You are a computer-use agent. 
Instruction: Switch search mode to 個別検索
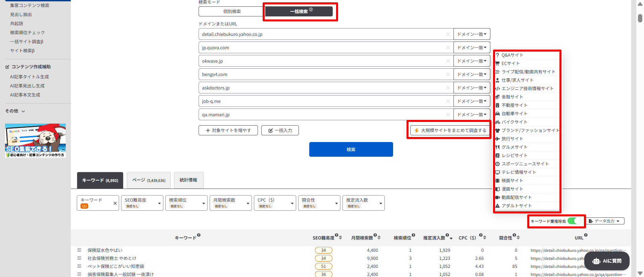coord(232,11)
